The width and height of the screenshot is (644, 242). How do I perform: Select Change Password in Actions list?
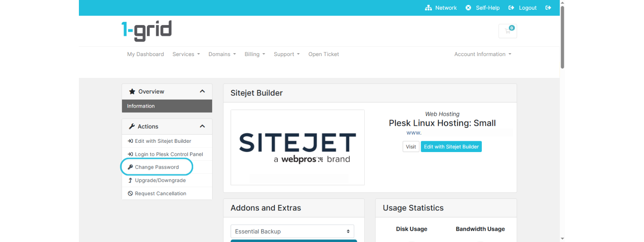tap(157, 167)
